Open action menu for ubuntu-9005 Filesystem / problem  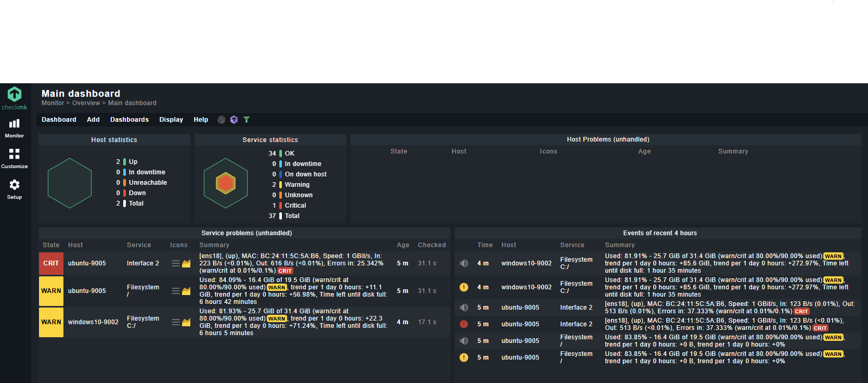[x=176, y=291]
